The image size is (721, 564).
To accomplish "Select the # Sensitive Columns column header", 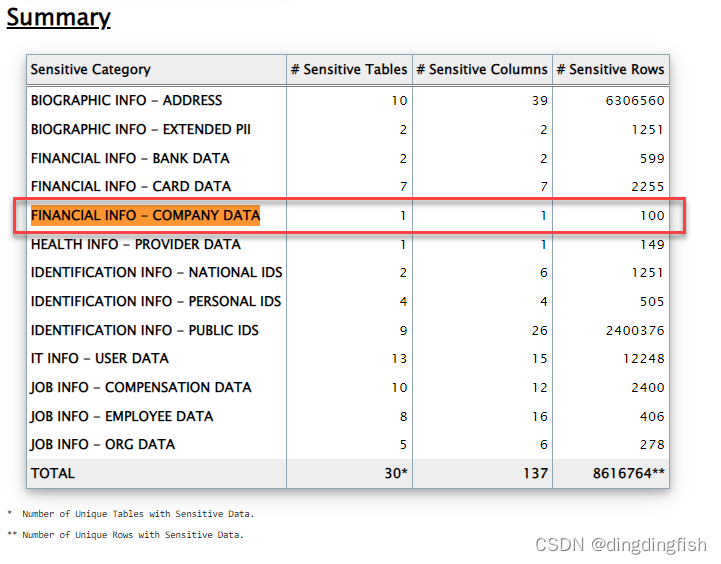I will click(482, 69).
